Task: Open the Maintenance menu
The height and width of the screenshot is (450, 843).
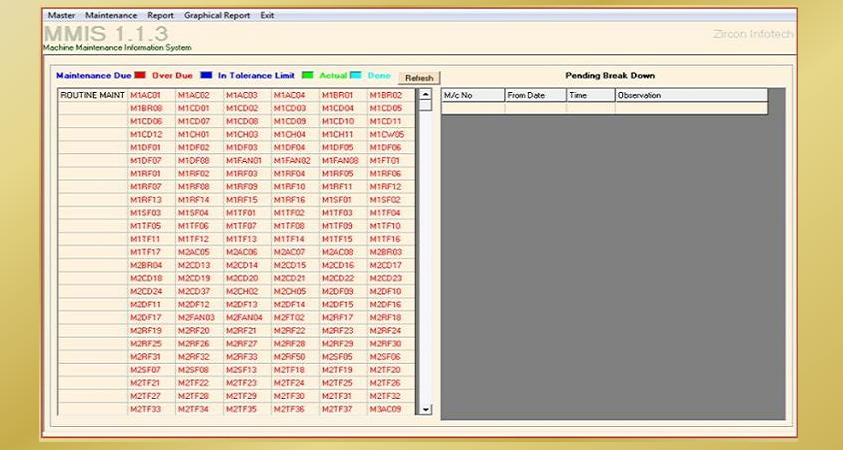Action: [111, 16]
